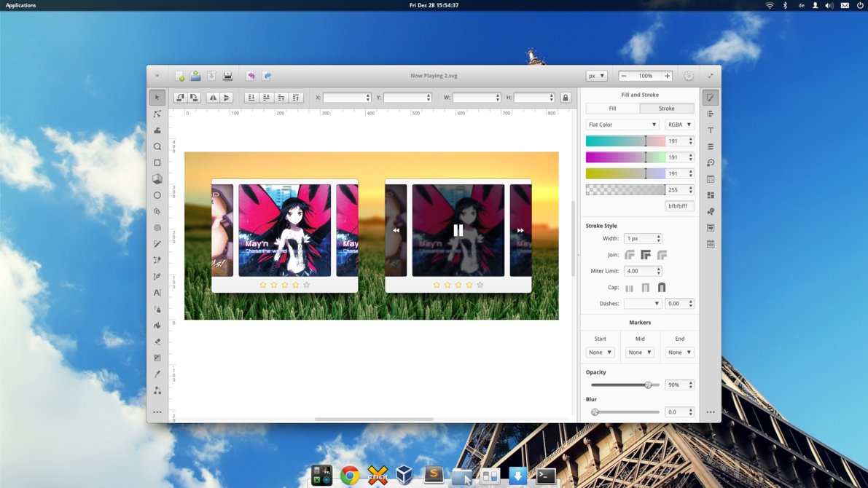Viewport: 868px width, 488px height.
Task: Select the arrow selector tool
Action: click(157, 98)
